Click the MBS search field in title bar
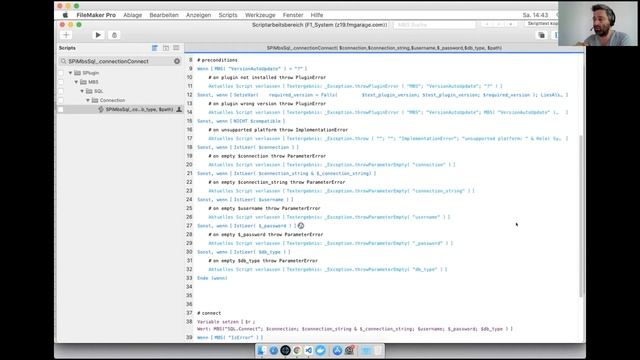Viewport: 640px width, 360px height. click(435, 25)
